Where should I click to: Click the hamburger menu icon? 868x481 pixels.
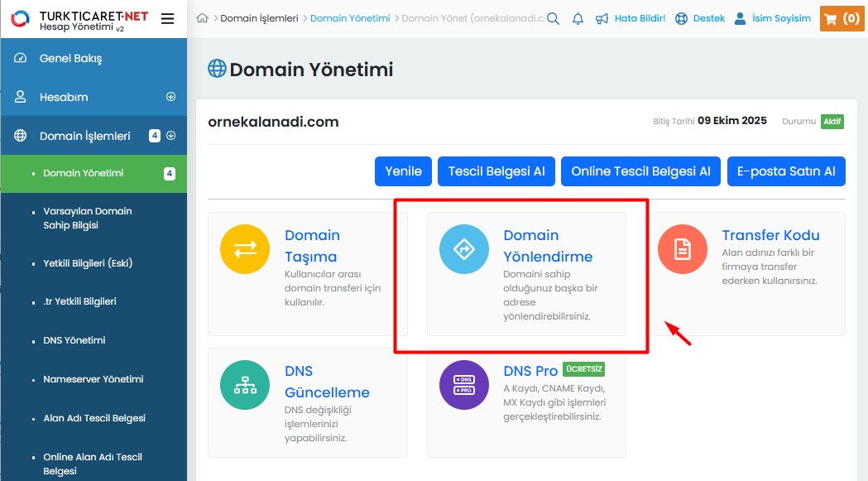[167, 18]
